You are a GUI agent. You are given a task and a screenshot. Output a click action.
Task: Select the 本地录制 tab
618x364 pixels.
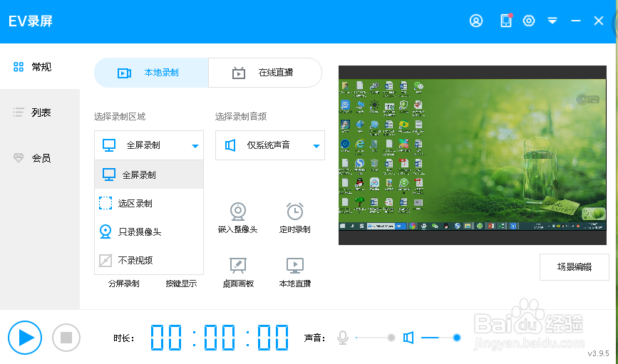(151, 73)
